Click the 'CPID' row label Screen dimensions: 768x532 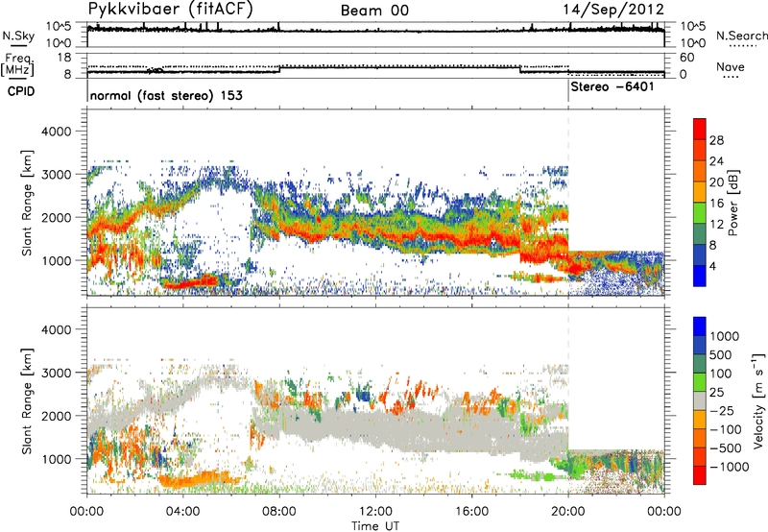[21, 91]
